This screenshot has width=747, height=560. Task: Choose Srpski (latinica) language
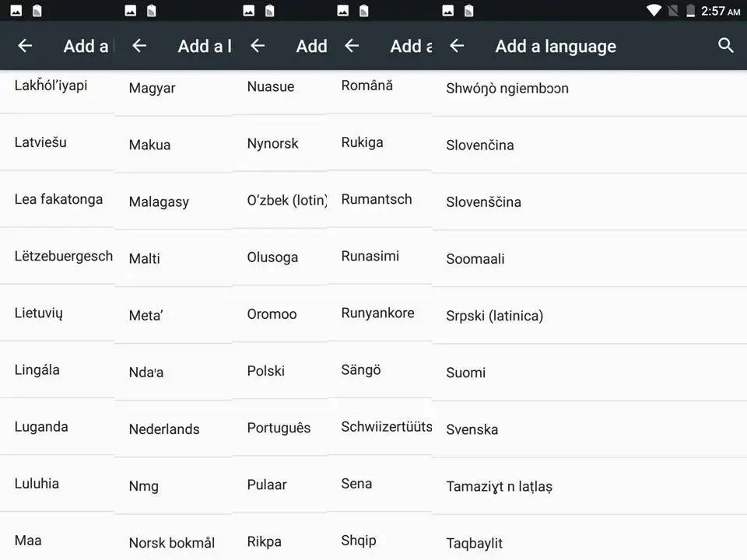[x=494, y=316]
